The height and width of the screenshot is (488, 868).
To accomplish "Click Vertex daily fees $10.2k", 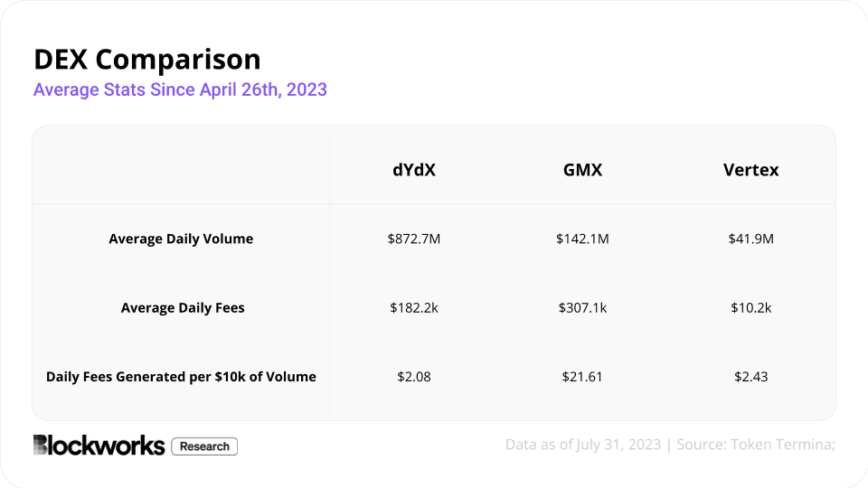I will pos(750,308).
